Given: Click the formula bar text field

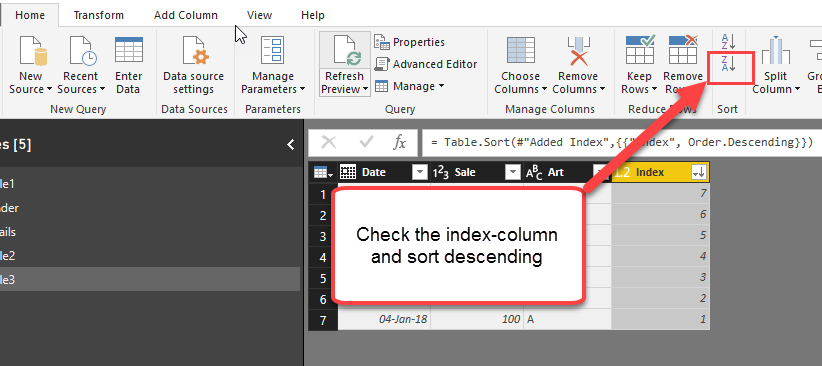Looking at the screenshot, I should (622, 142).
